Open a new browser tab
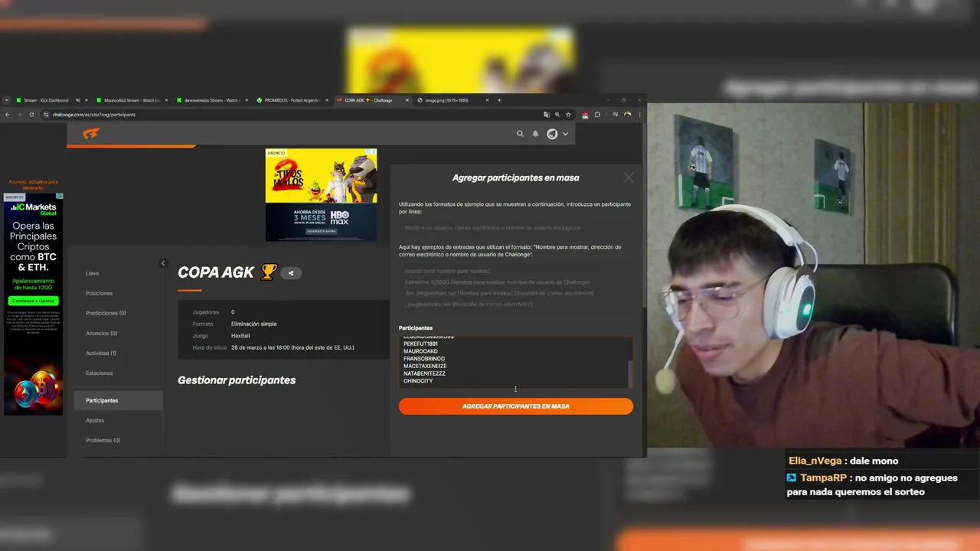 pyautogui.click(x=499, y=100)
